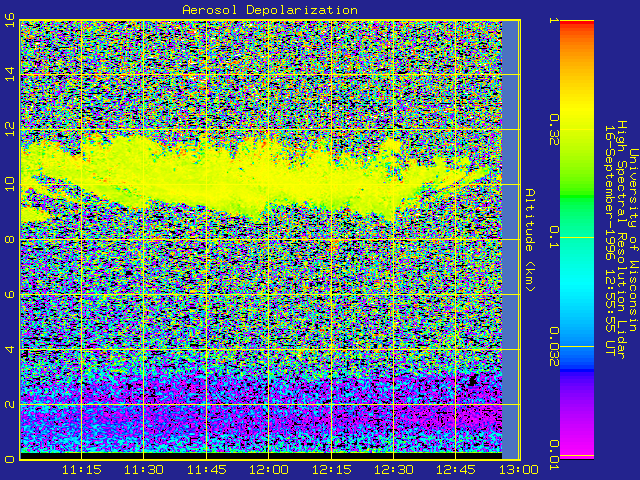
Task: Click the 12:45 time axis label
Action: point(456,470)
